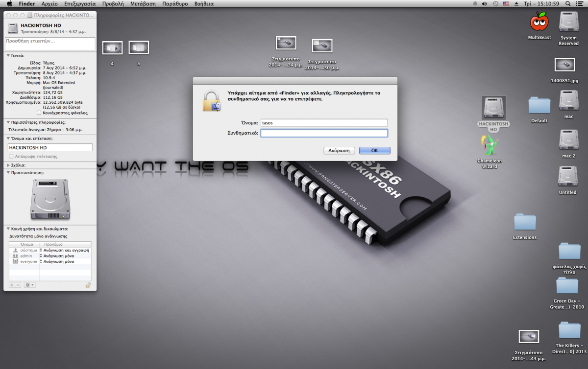Expand the 'Σχόλια' section
The width and height of the screenshot is (588, 369).
(x=8, y=165)
